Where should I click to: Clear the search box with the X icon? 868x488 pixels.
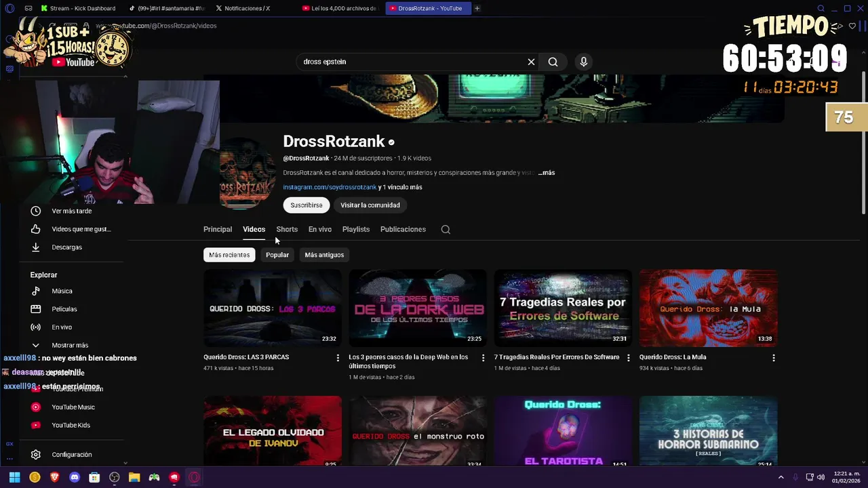click(x=531, y=62)
